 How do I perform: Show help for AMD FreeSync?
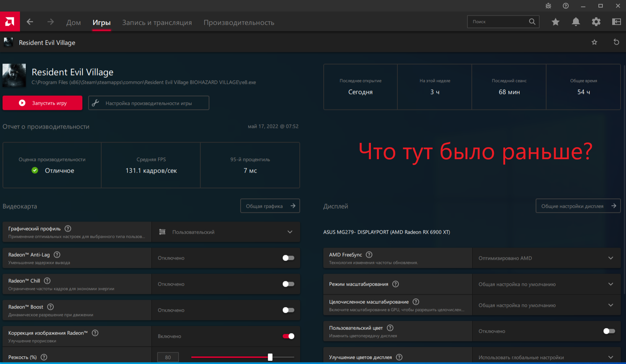click(x=369, y=255)
